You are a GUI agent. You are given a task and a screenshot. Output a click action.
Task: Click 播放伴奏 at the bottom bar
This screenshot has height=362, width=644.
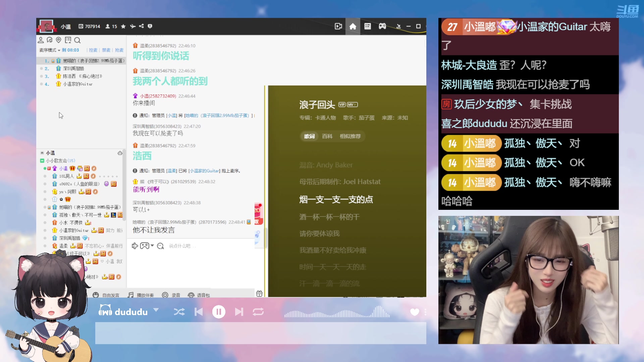(141, 295)
